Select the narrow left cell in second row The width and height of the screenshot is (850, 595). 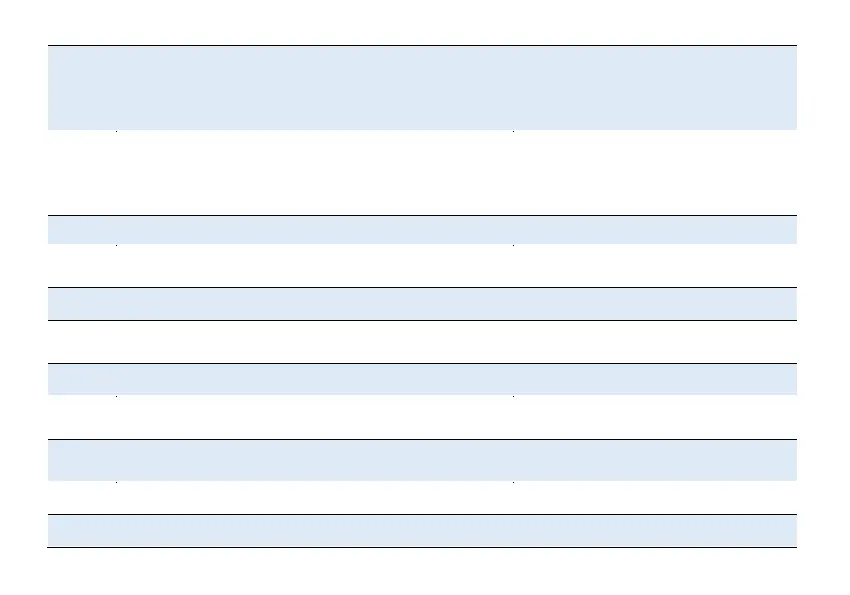click(x=82, y=172)
